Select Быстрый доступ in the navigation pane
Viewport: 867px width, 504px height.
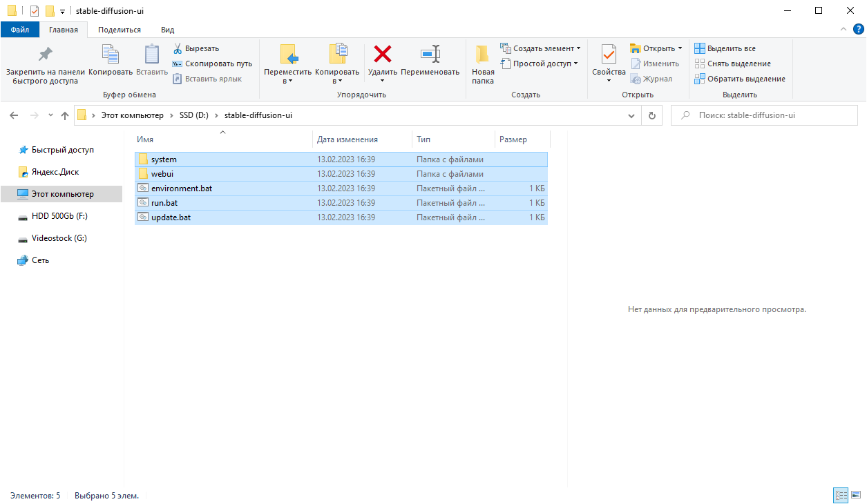[x=63, y=150]
